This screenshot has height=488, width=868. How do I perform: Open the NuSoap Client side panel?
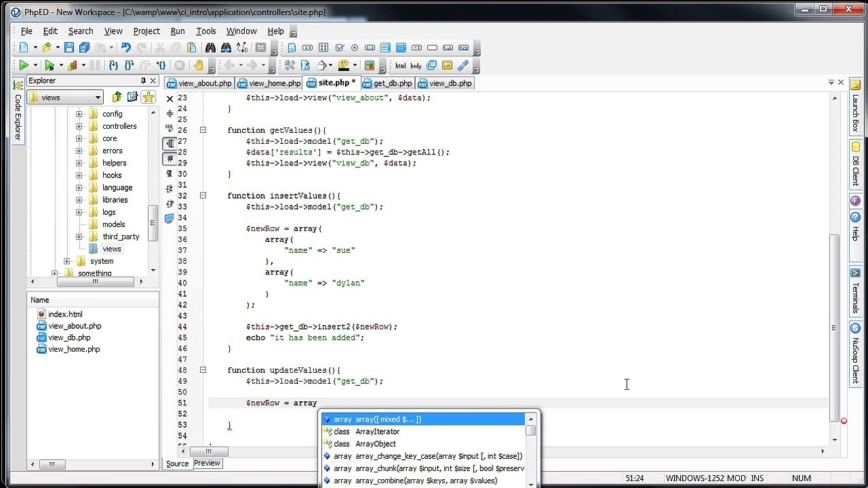point(855,354)
